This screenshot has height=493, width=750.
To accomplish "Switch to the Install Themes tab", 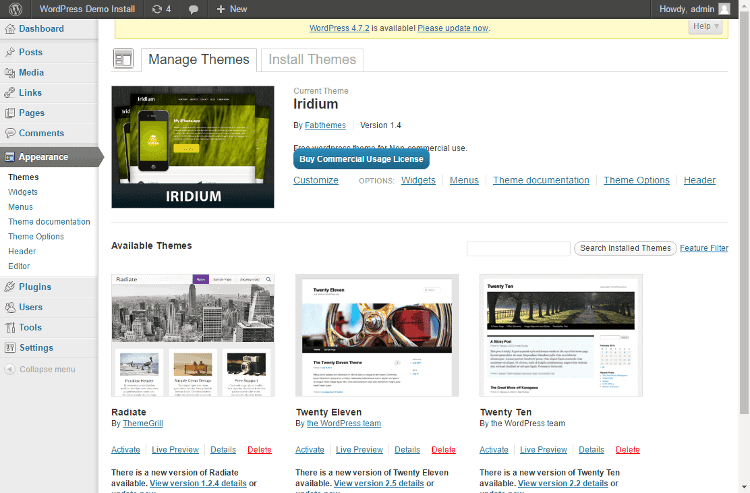I will pos(312,60).
